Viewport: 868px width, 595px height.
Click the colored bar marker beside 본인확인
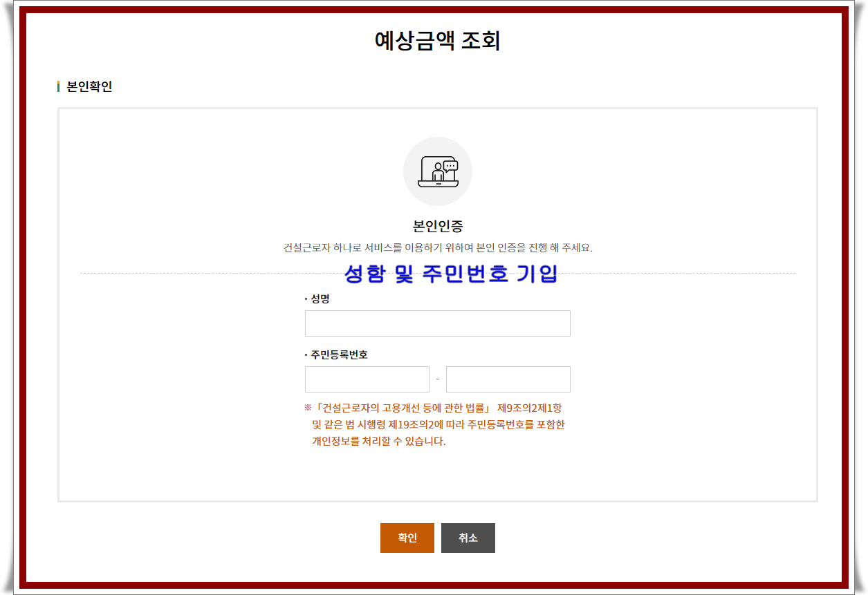point(59,86)
